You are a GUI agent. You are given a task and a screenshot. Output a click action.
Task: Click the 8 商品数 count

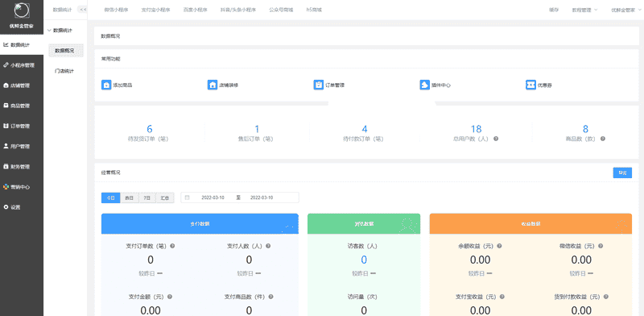point(585,129)
